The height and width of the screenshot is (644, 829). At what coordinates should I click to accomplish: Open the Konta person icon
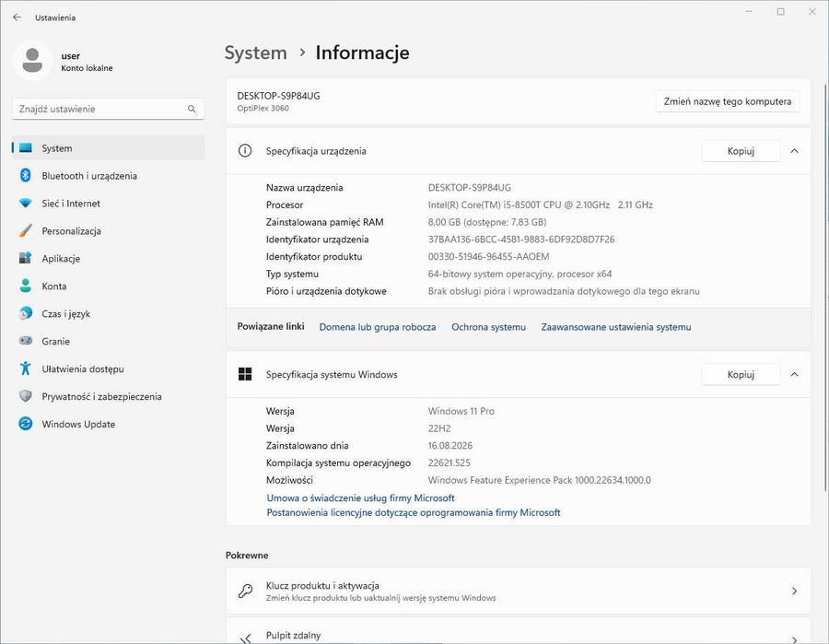(26, 286)
